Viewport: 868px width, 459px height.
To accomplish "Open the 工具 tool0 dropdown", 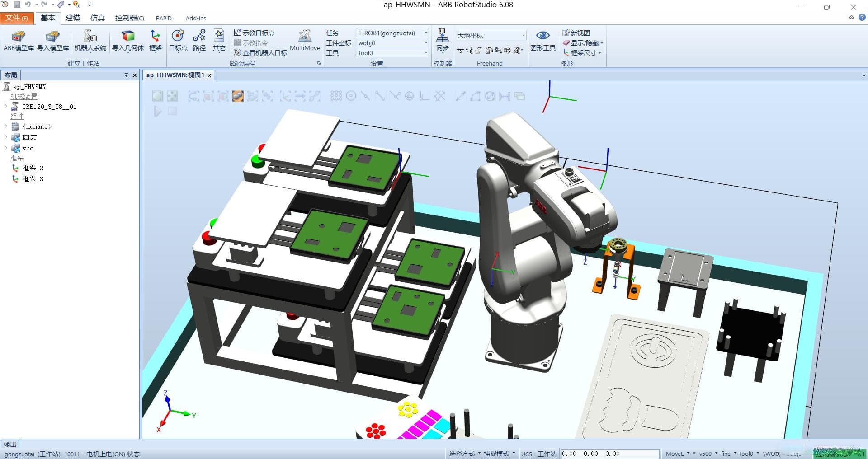I will (392, 53).
